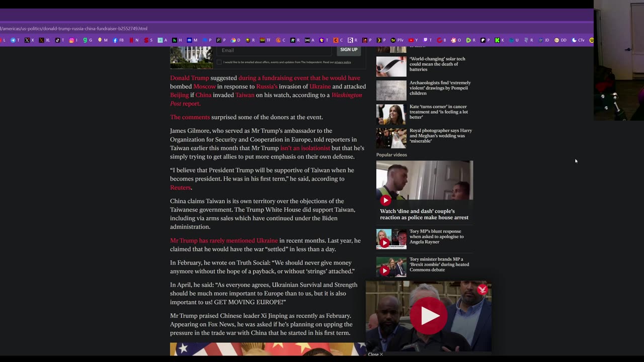Open the 'Brexit zombie' Tory minister headline
The image size is (644, 362).
(x=439, y=264)
